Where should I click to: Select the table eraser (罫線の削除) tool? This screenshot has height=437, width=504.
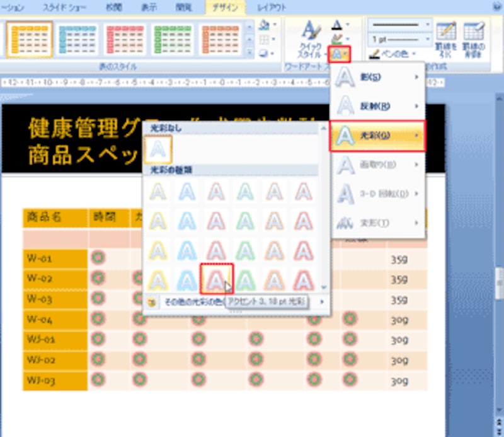click(474, 40)
